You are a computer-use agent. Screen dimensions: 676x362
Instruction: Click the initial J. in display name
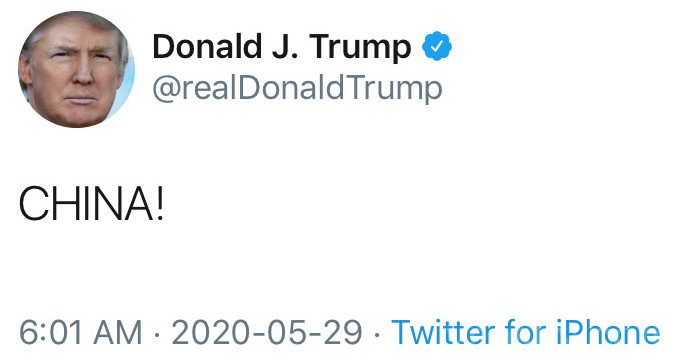285,47
